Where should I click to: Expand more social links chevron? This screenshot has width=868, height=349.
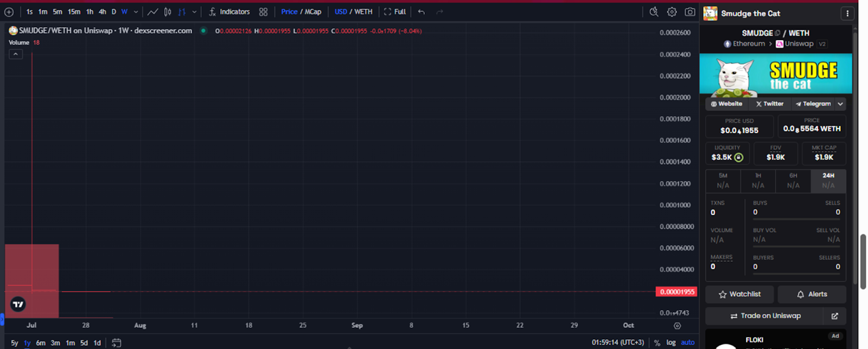[x=840, y=104]
